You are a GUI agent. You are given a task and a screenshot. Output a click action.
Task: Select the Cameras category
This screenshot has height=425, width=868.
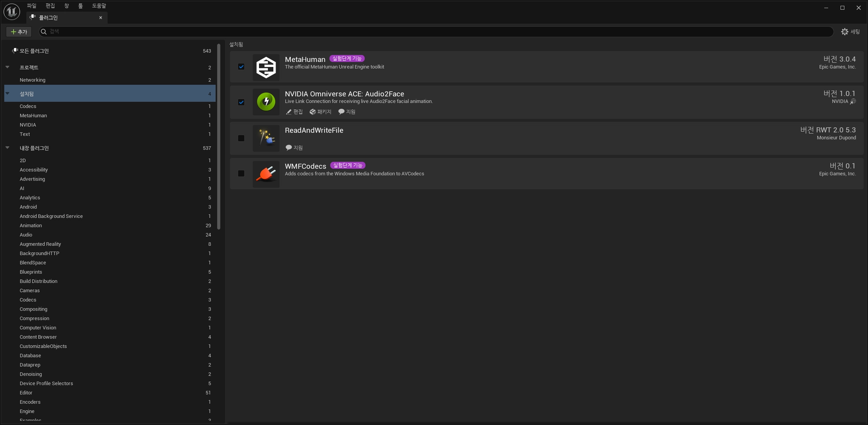tap(110, 291)
